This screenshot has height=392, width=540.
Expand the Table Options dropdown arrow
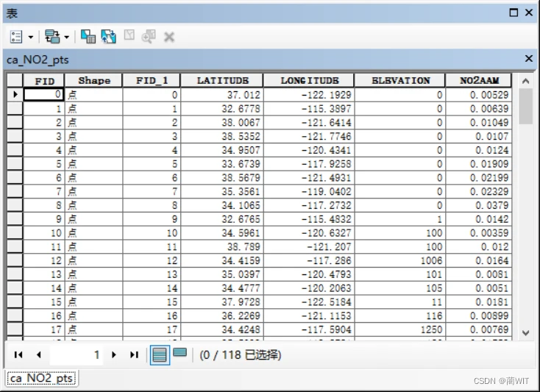tap(31, 37)
